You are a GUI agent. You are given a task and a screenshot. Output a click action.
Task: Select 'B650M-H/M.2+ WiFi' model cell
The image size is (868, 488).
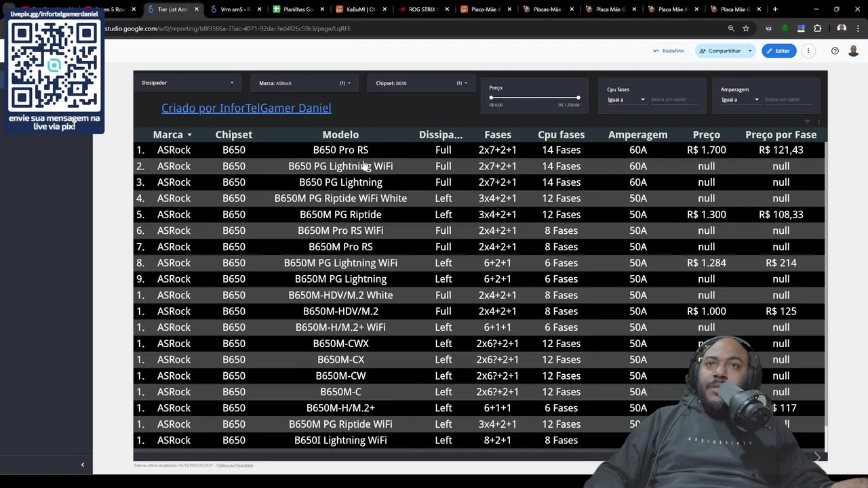[340, 327]
